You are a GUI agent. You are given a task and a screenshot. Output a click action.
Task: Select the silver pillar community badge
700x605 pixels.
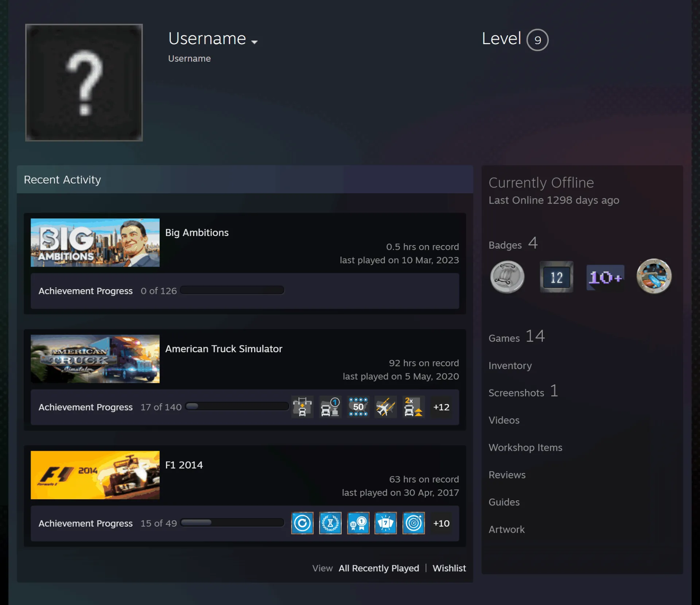click(x=507, y=277)
